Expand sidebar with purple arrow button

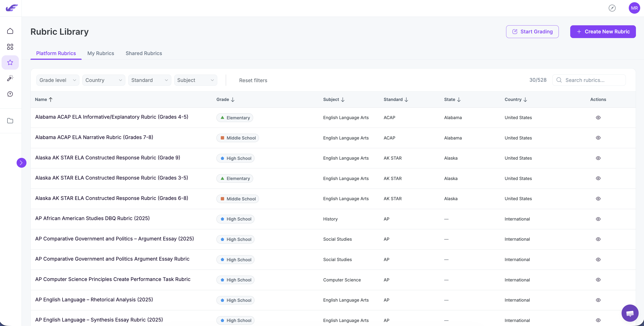point(22,163)
